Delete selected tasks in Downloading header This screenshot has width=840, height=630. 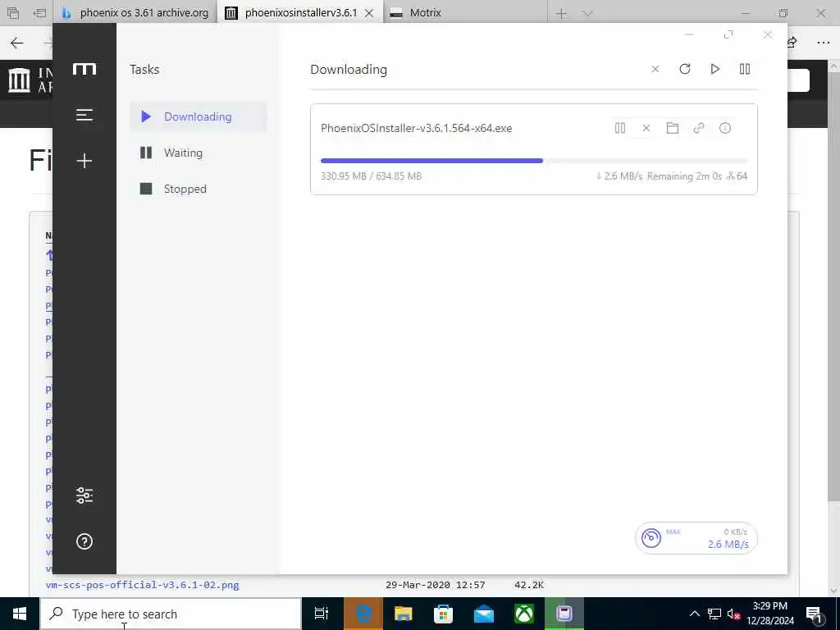coord(655,69)
